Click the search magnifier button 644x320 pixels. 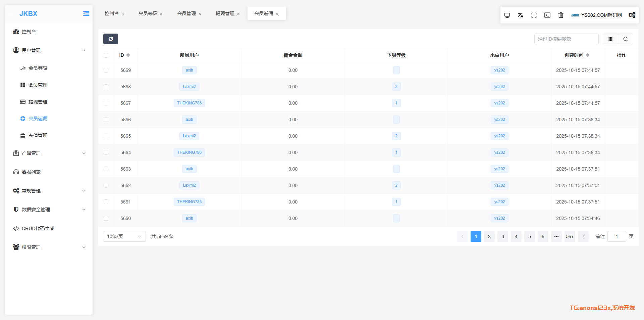click(625, 39)
